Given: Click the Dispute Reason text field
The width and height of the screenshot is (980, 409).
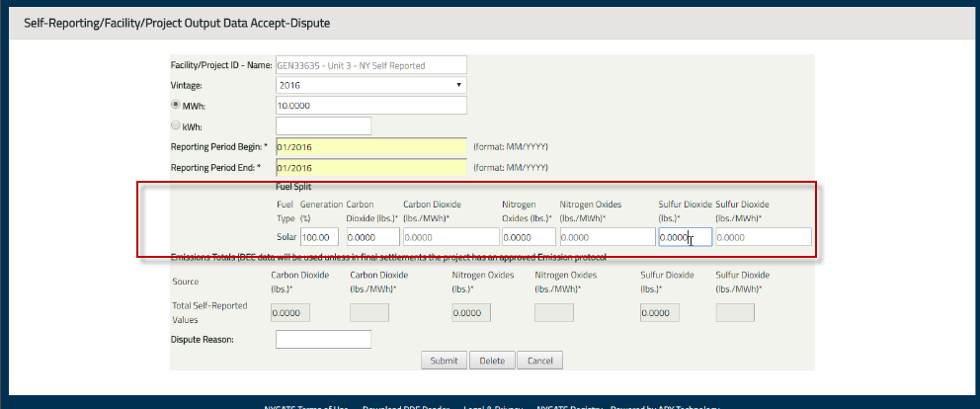Looking at the screenshot, I should point(323,339).
